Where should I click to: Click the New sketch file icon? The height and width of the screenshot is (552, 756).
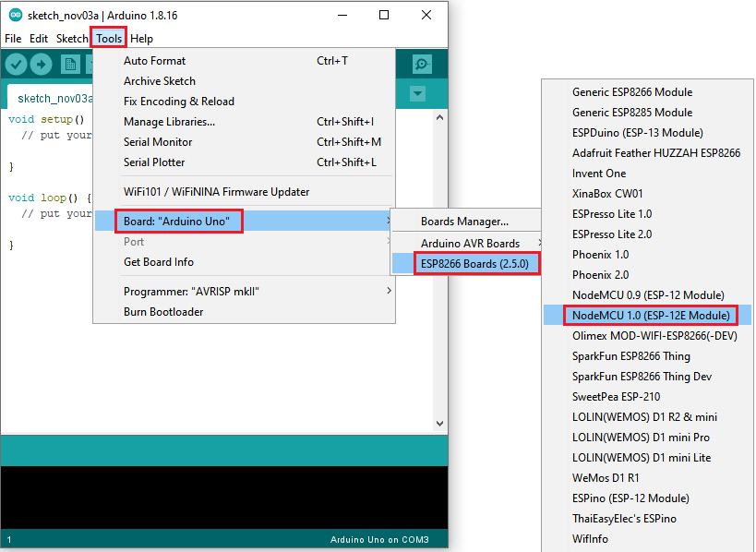70,64
